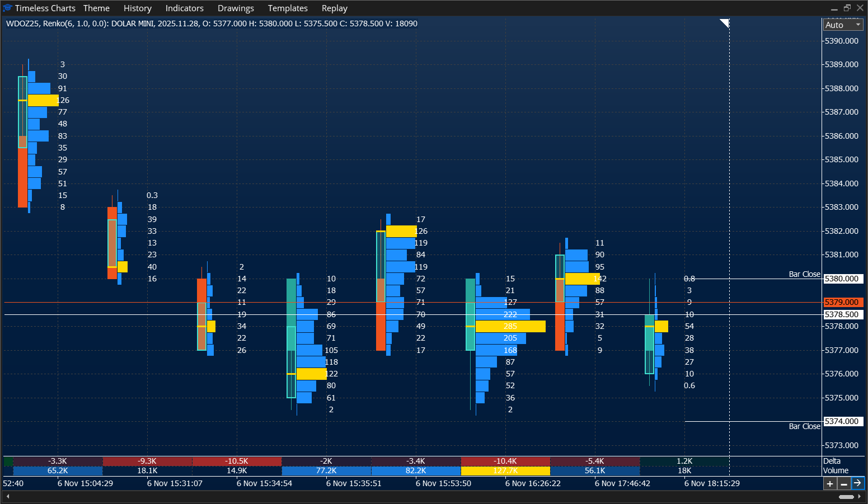
Task: Click the minimize window icon
Action: (834, 8)
